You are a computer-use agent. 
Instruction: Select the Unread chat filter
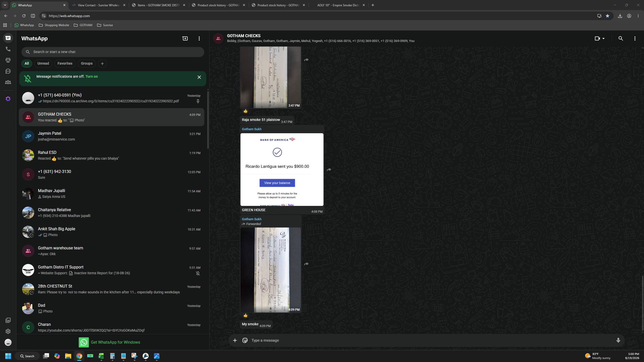pyautogui.click(x=43, y=63)
